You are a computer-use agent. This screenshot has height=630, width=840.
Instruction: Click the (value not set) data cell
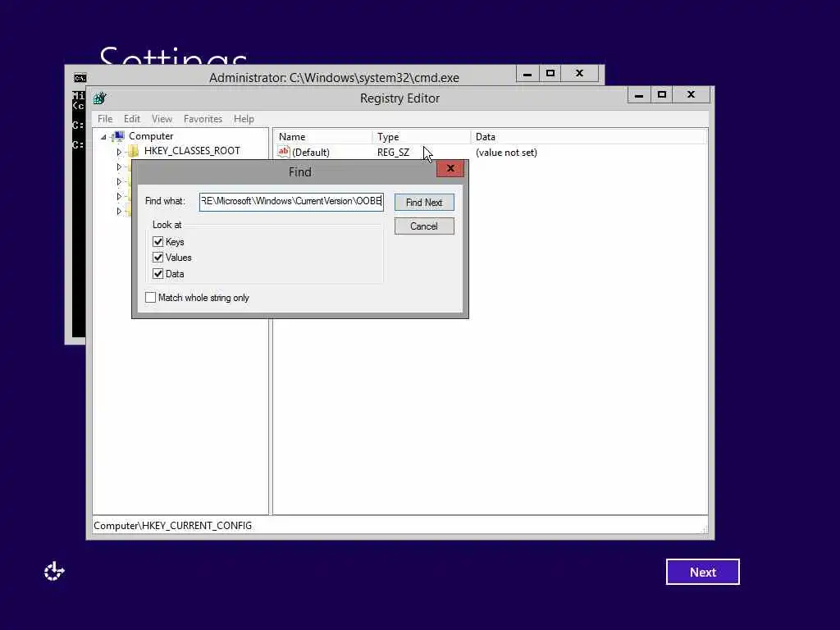point(506,153)
